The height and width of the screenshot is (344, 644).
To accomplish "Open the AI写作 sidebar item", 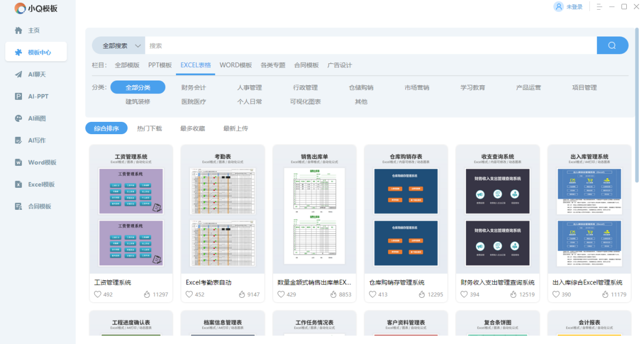I will click(18, 141).
